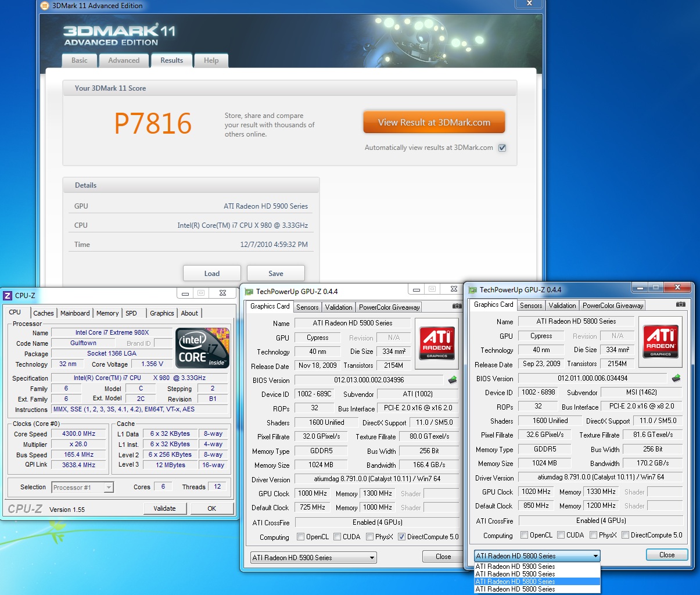Click middle GPU-Z title bar icon
Image resolution: width=700 pixels, height=595 pixels.
click(x=249, y=292)
